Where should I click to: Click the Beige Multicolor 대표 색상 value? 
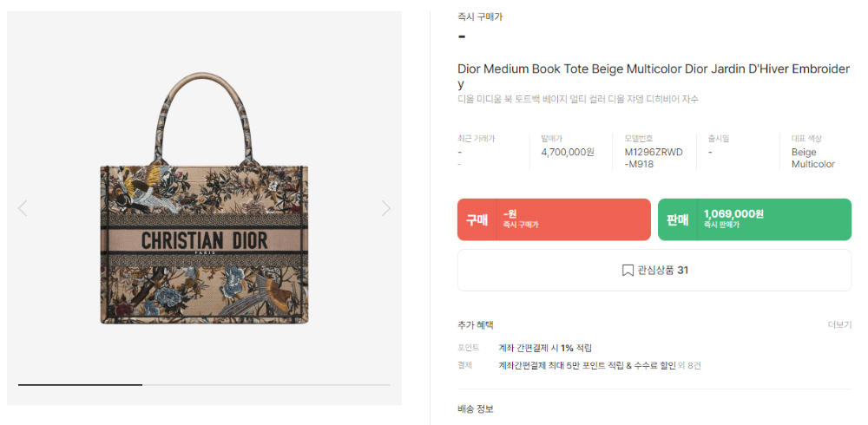point(813,158)
